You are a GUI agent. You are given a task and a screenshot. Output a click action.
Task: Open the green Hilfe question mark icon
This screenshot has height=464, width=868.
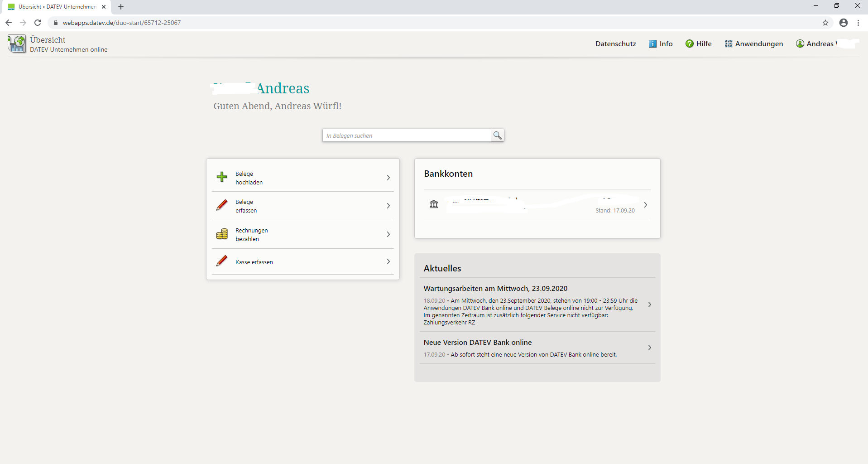(689, 43)
